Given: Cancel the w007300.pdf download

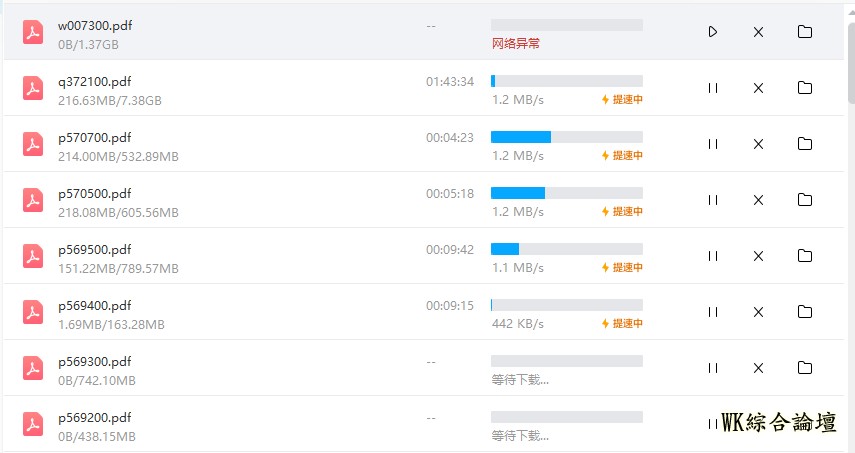Looking at the screenshot, I should pyautogui.click(x=758, y=32).
